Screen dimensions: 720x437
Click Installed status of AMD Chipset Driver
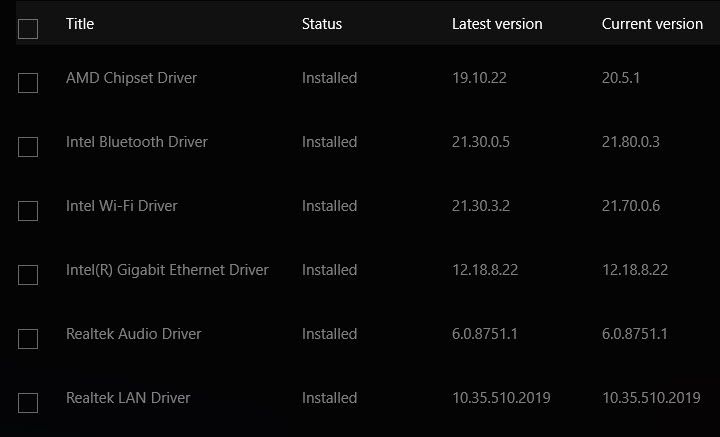pos(329,78)
